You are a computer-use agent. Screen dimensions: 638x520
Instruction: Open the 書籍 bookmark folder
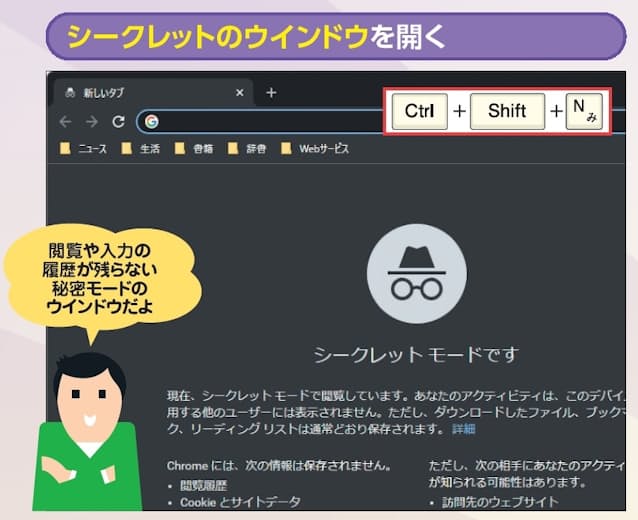[194, 149]
